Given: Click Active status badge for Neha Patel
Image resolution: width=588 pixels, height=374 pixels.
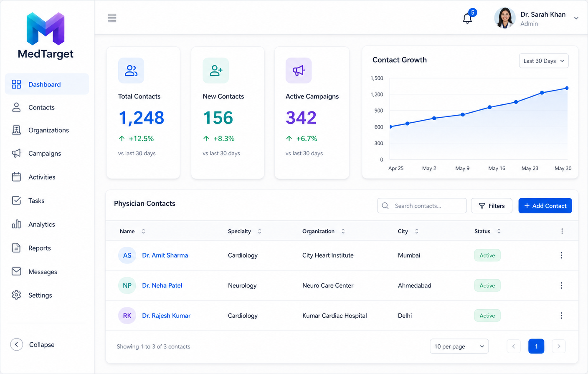Looking at the screenshot, I should pyautogui.click(x=487, y=286).
